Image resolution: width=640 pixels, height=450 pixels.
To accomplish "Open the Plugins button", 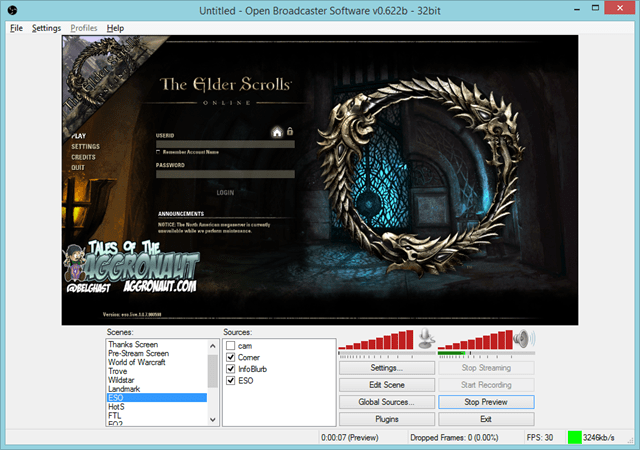I will tap(387, 419).
